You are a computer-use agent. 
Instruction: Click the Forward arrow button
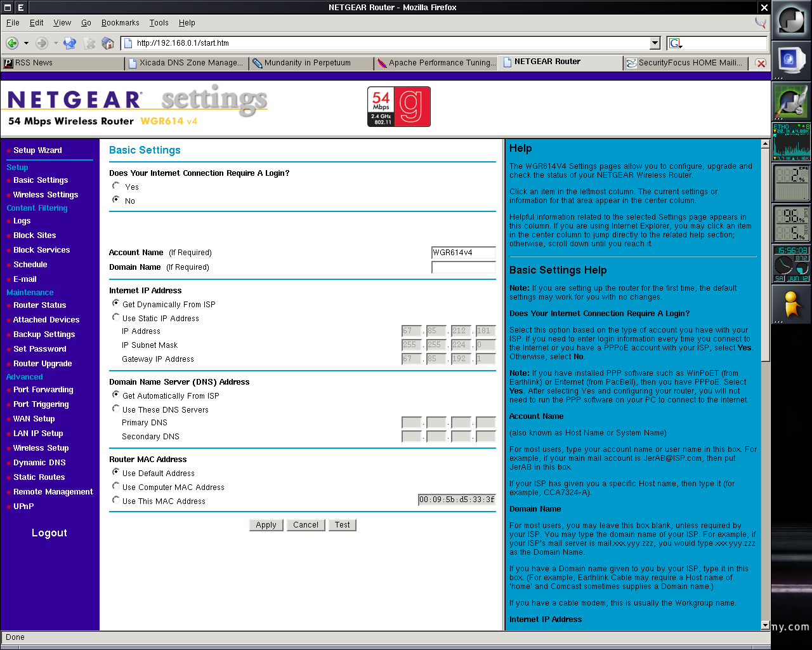(x=42, y=43)
